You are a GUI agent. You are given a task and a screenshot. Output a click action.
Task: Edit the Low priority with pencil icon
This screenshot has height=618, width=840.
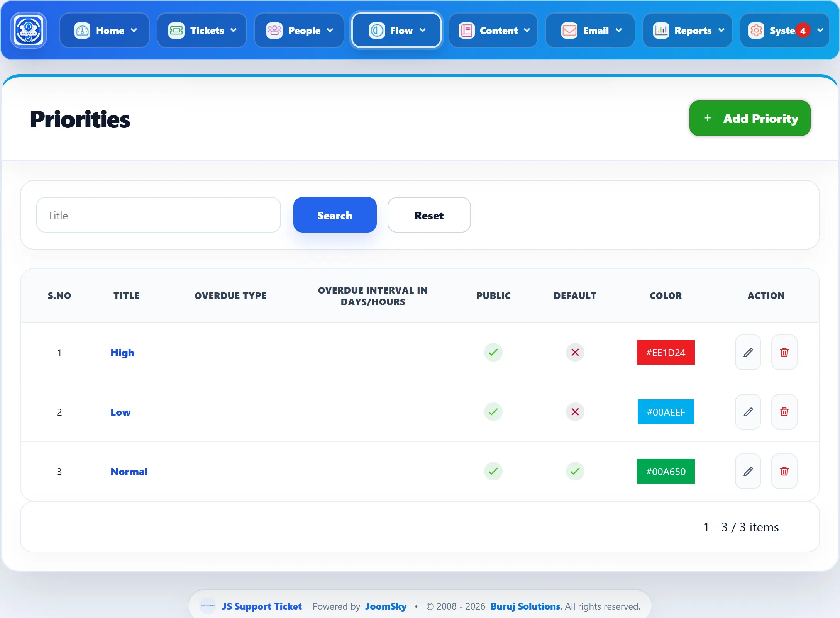pyautogui.click(x=748, y=412)
